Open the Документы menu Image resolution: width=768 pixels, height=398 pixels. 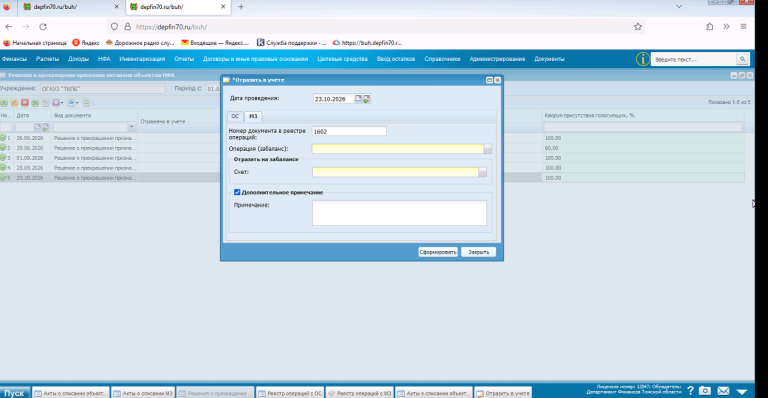point(549,59)
